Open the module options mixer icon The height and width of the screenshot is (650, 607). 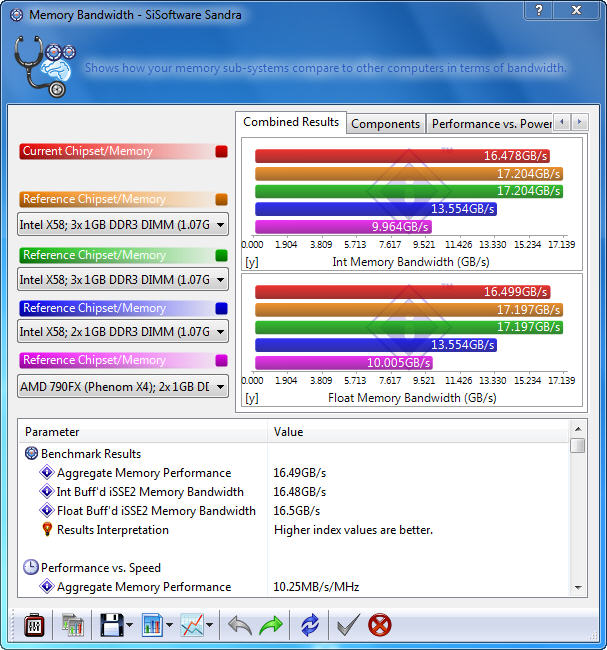pos(34,625)
